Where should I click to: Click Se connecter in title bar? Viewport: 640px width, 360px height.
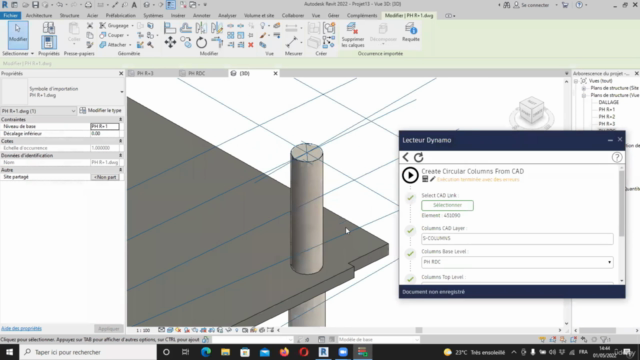535,5
